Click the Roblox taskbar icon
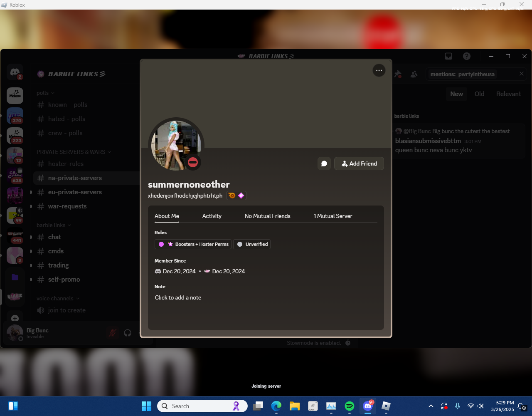 [386, 406]
